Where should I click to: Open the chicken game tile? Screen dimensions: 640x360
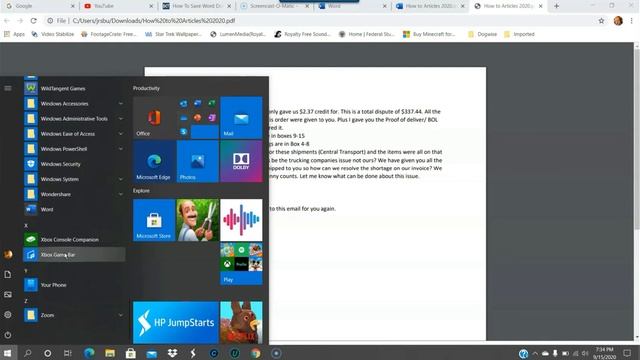[241, 322]
